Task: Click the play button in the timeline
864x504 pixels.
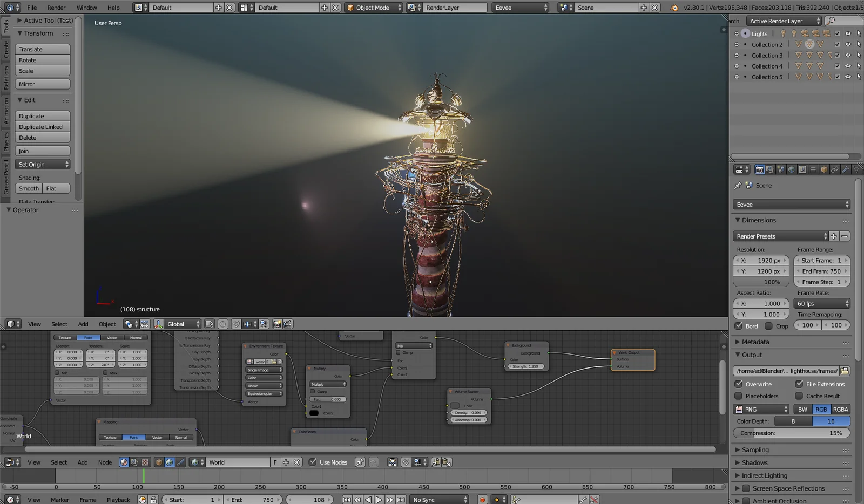Action: [x=379, y=499]
